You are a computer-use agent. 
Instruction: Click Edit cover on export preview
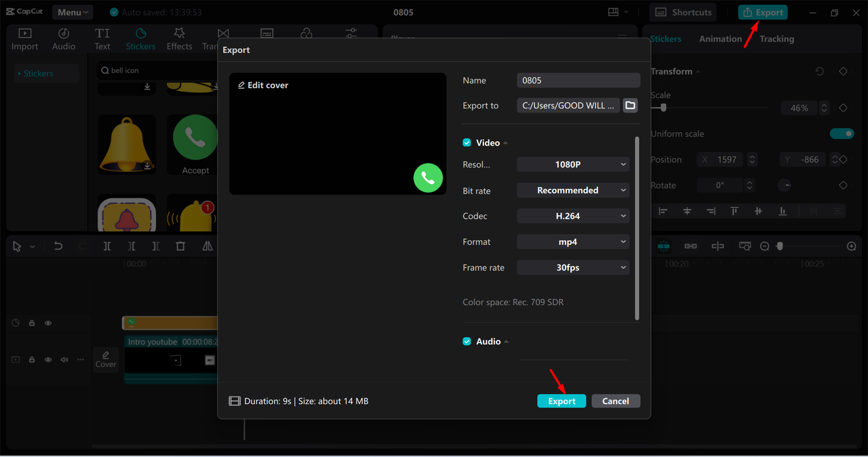(263, 85)
